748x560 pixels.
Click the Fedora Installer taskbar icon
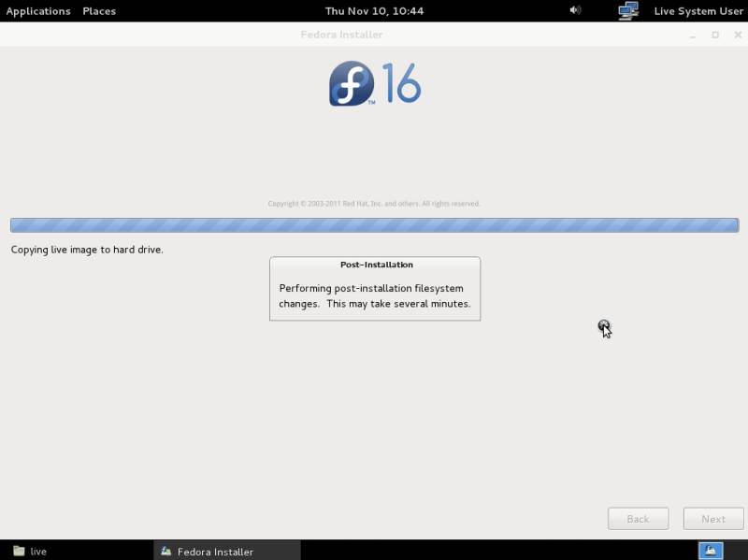(165, 551)
